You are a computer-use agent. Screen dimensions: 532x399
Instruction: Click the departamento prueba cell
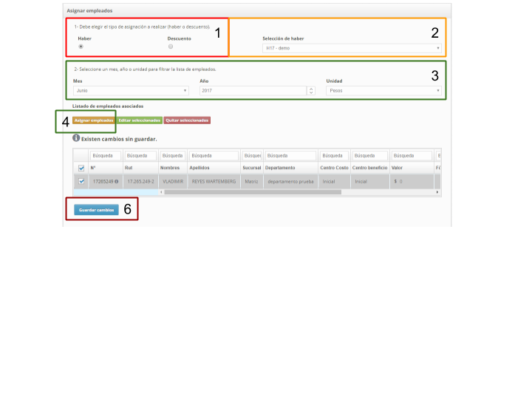click(291, 182)
